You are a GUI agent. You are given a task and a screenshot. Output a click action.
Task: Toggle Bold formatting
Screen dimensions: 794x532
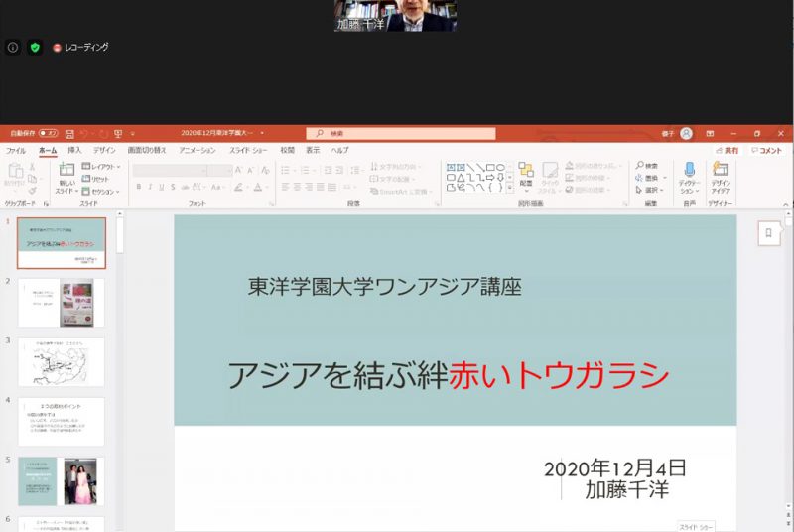point(139,187)
